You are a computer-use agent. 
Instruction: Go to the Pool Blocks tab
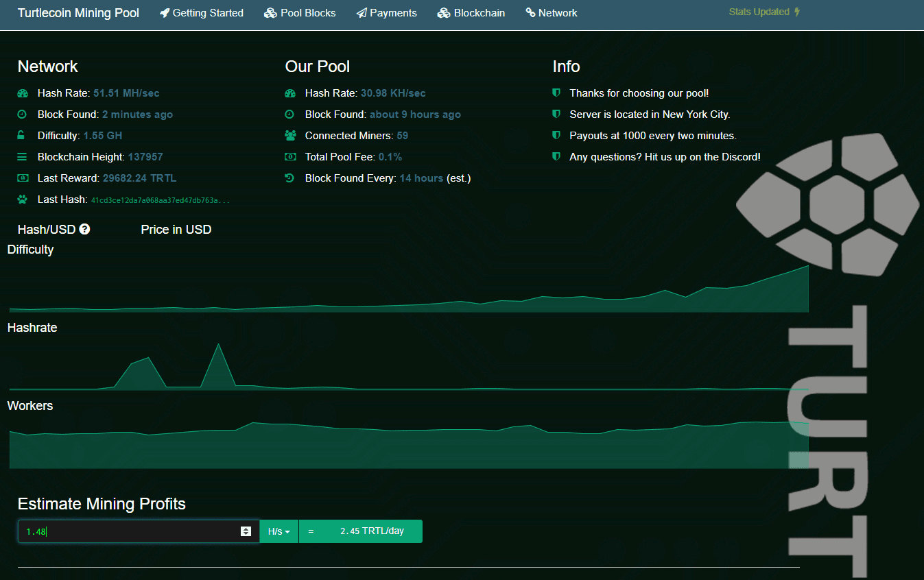click(x=308, y=13)
